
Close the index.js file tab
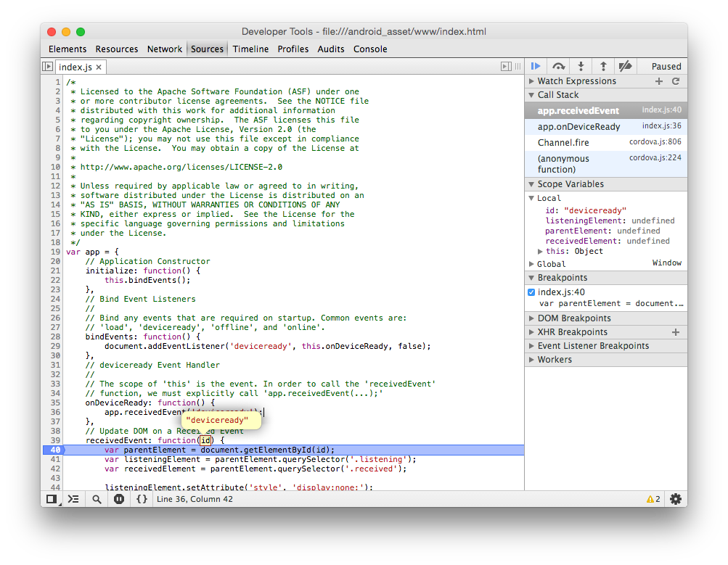[99, 67]
